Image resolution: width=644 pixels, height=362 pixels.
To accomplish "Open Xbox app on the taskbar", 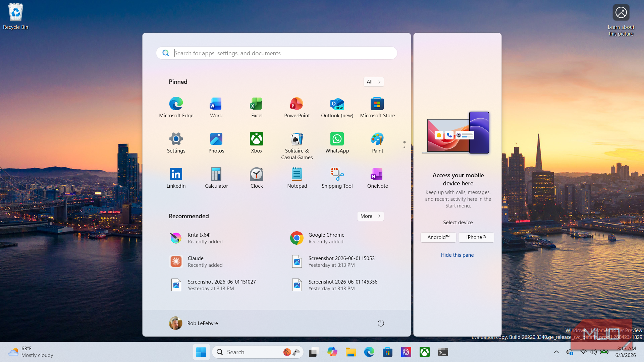I will tap(424, 352).
